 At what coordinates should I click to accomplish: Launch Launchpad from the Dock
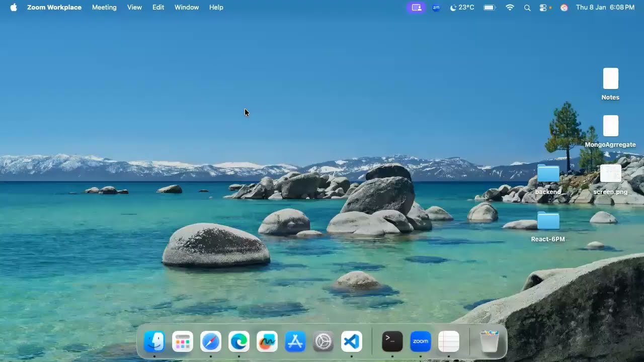(x=183, y=342)
